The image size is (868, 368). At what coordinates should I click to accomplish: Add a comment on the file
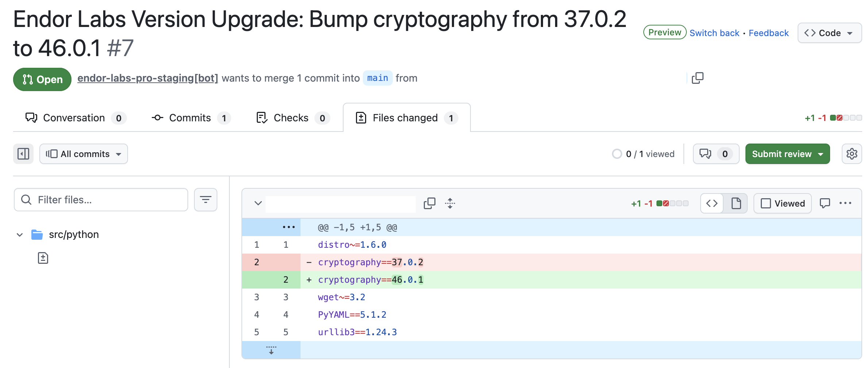click(x=825, y=203)
